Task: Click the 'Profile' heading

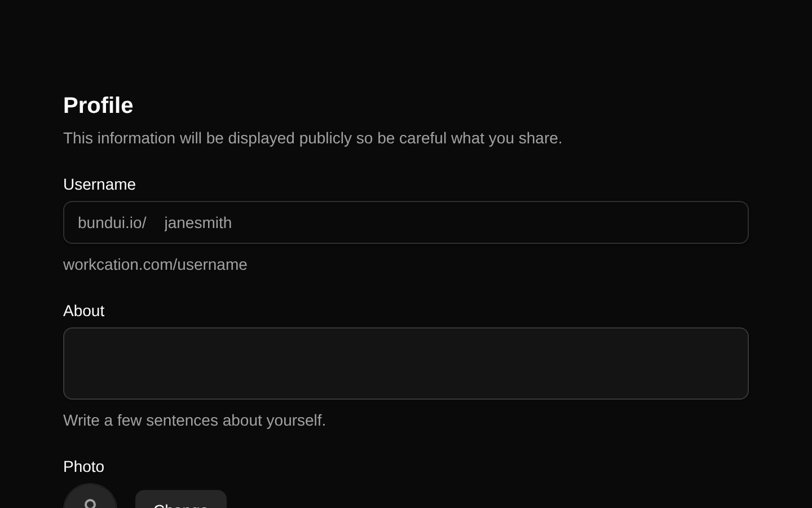Action: click(98, 106)
